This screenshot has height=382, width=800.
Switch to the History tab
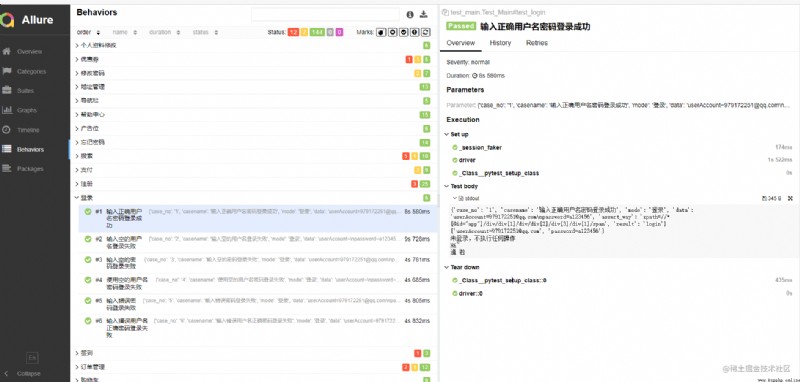pos(500,43)
